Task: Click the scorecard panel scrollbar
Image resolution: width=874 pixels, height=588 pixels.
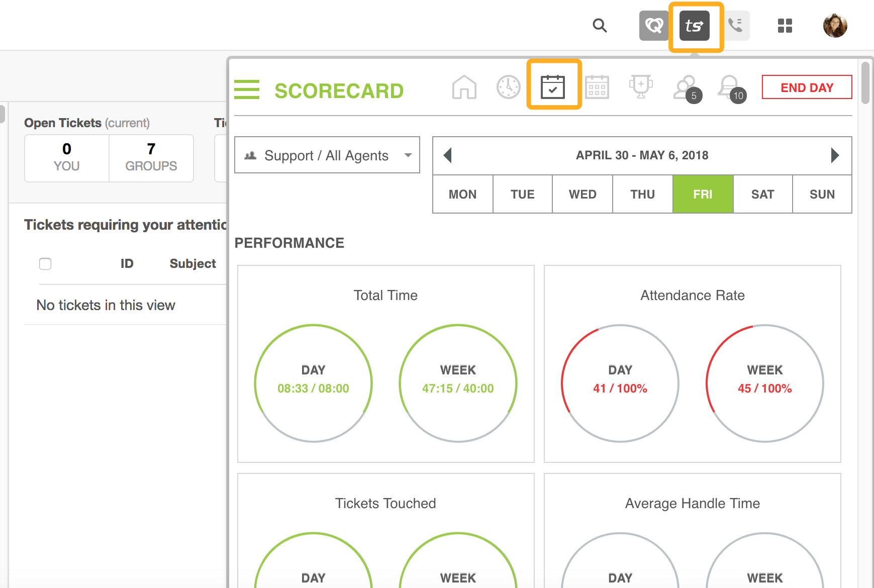Action: tap(865, 82)
